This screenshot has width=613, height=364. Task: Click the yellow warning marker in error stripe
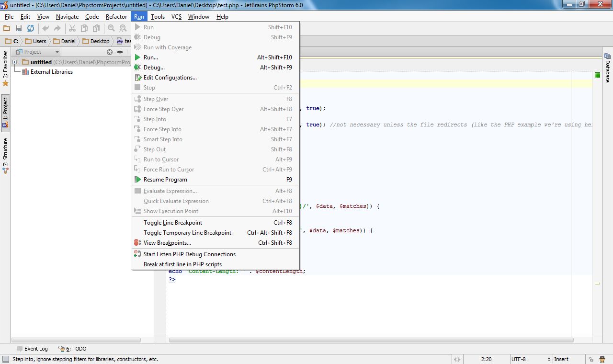(x=597, y=284)
